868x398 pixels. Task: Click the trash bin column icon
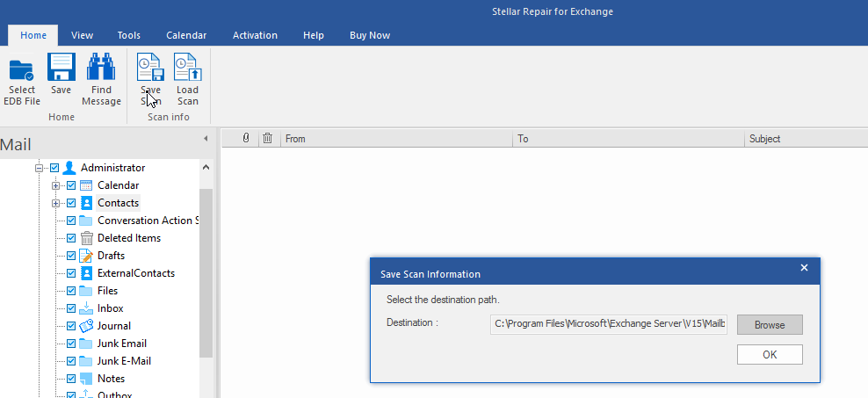tap(267, 139)
